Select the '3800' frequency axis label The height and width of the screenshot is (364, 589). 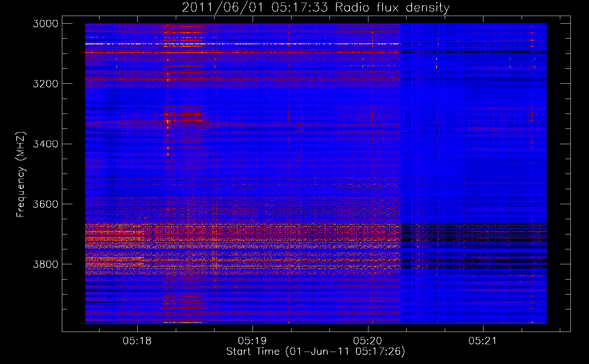click(46, 264)
